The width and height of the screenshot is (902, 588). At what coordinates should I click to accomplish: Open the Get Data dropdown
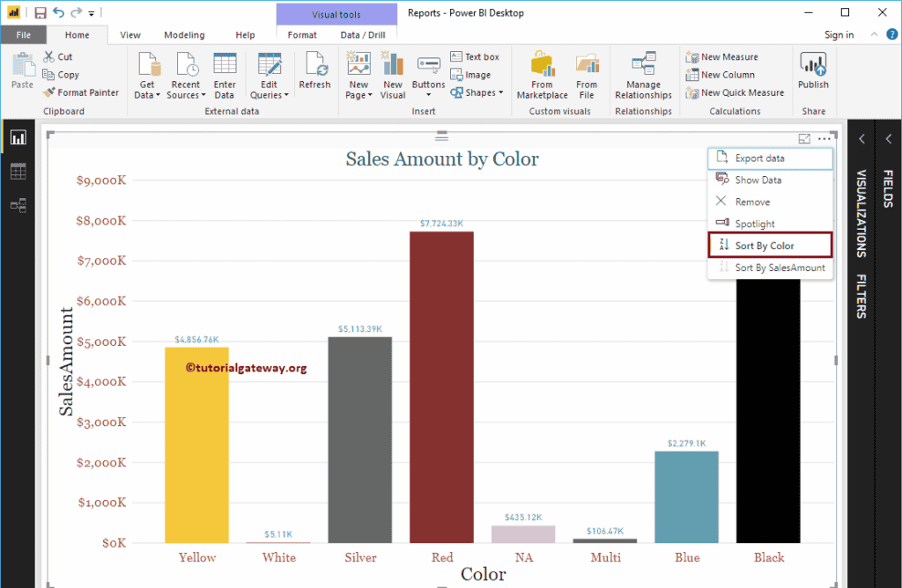pos(147,76)
